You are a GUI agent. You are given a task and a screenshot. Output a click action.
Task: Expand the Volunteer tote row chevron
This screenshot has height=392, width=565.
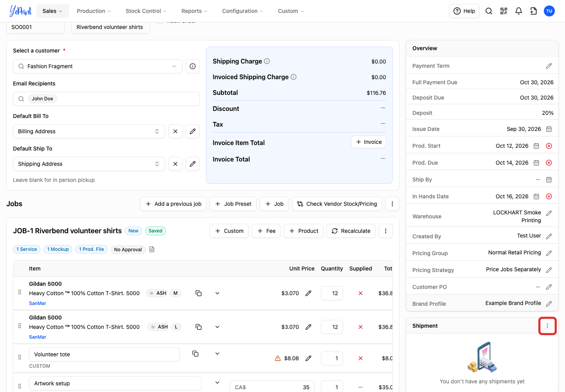pyautogui.click(x=217, y=354)
